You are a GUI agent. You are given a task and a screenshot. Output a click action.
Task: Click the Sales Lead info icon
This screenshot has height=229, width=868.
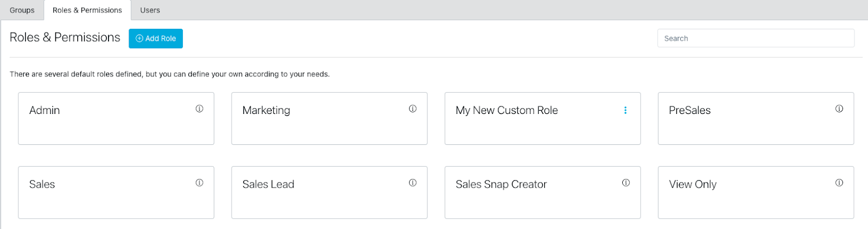pyautogui.click(x=413, y=183)
